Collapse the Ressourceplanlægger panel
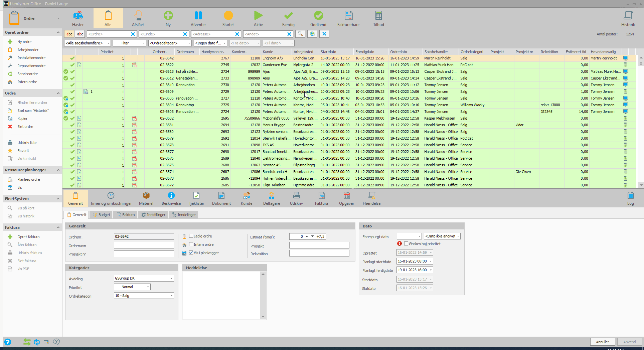The image size is (644, 350). click(x=58, y=170)
